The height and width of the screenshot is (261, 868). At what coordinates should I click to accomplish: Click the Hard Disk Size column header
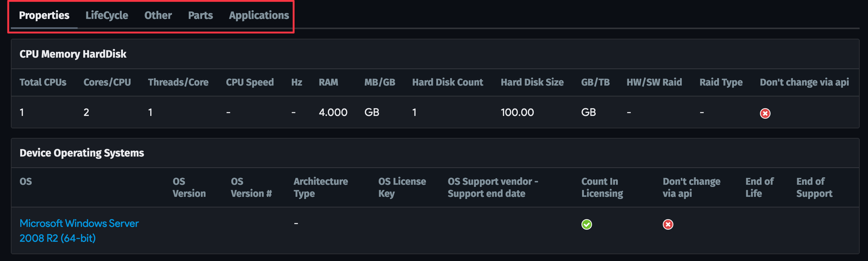(532, 82)
